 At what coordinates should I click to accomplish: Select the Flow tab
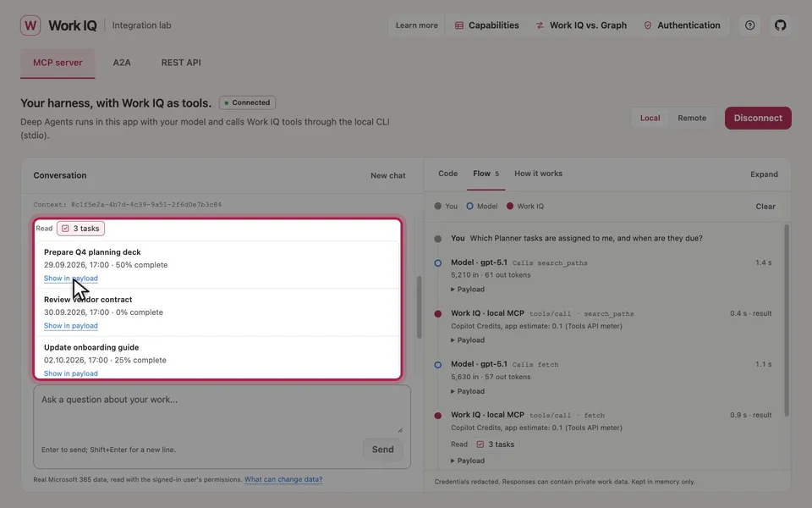[486, 174]
